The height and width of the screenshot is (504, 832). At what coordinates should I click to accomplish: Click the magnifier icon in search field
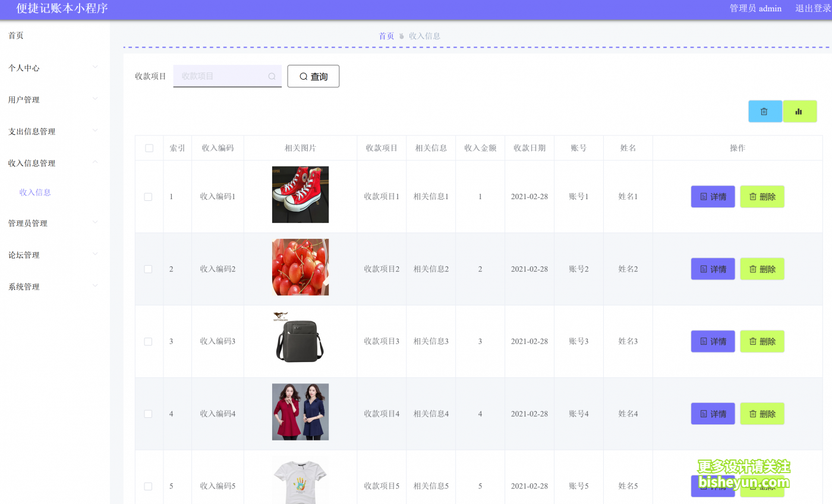click(272, 76)
